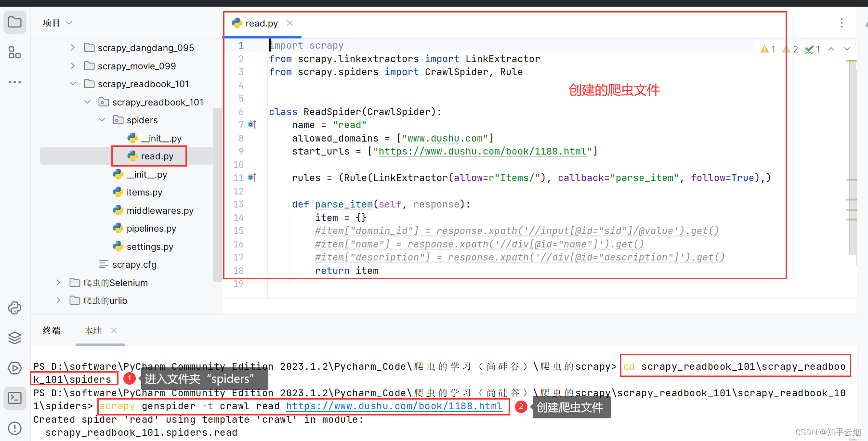
Task: Collapse outer scrapy_readbook_101 folder
Action: (x=73, y=84)
